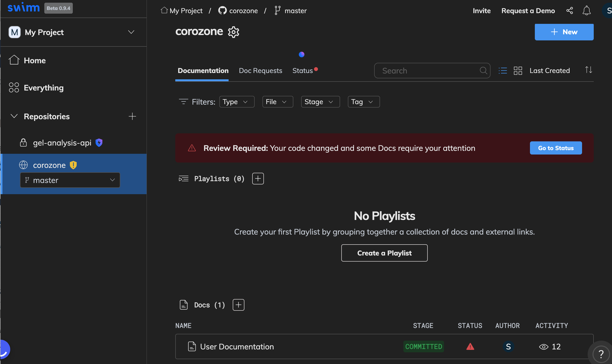Click master breadcrumb link
The height and width of the screenshot is (364, 612).
296,10
